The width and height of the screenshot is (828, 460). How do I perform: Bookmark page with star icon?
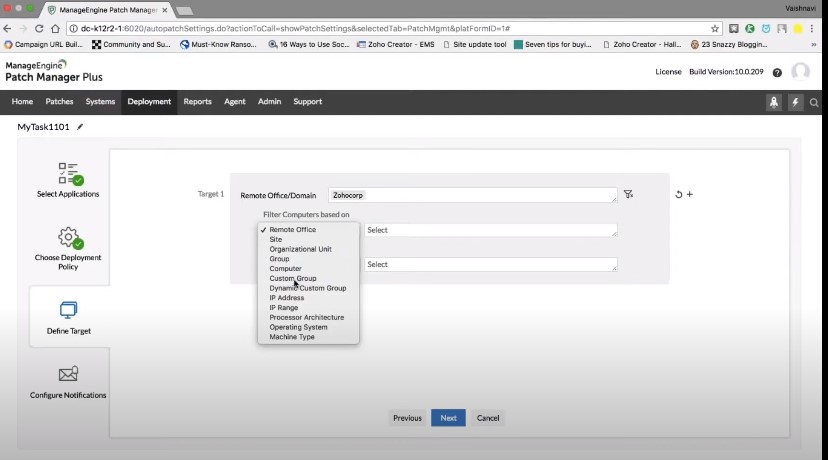coord(714,29)
